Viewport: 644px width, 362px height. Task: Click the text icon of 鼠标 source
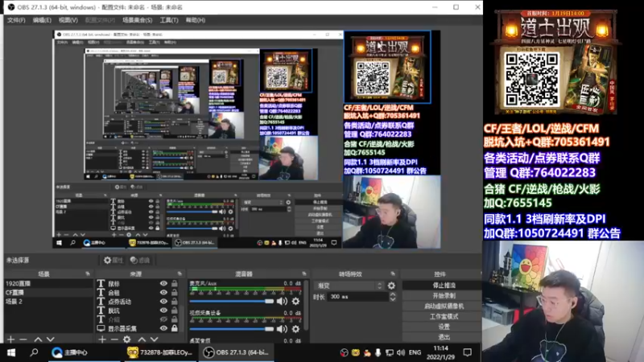pyautogui.click(x=101, y=284)
